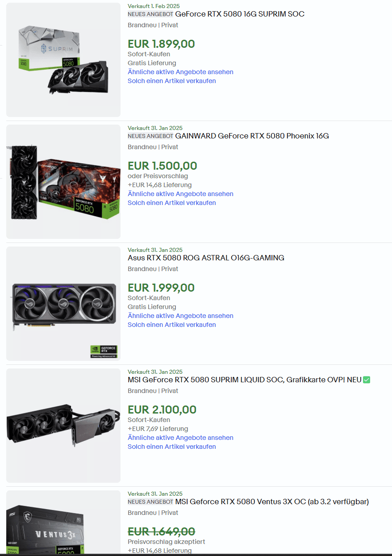
Task: Click 'Solch einen Artikel verkaufen' under Asus Astral
Action: 172,325
